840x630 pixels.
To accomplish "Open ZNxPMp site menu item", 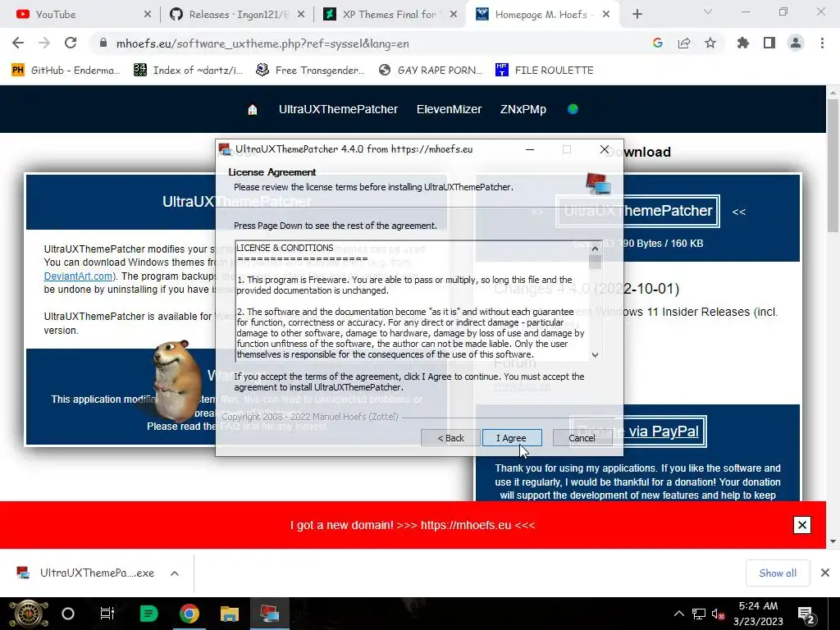I will click(523, 109).
